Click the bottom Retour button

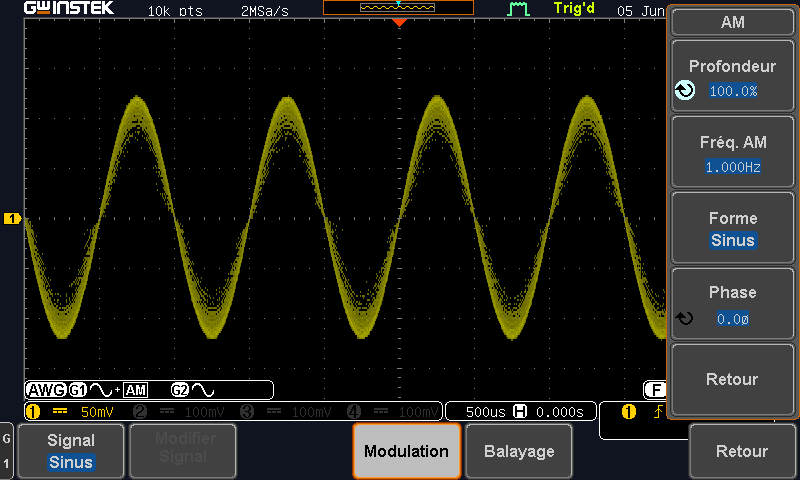coord(742,451)
